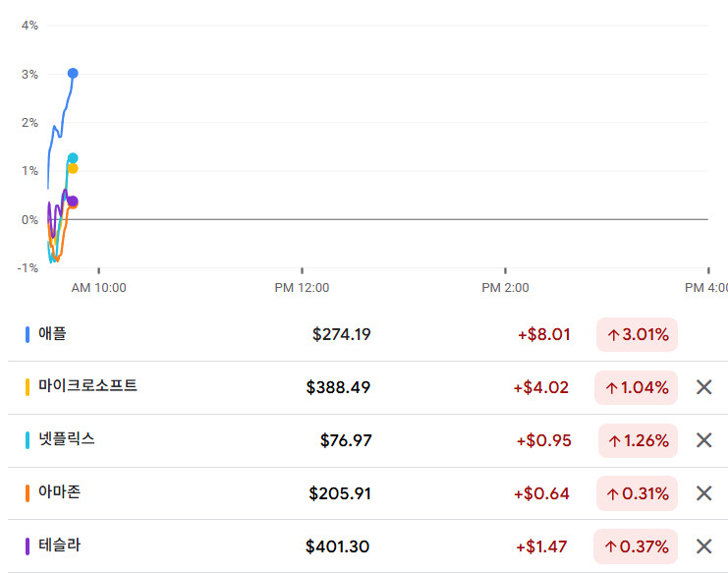Select the 넷플릭스 stock name
The image size is (728, 573).
pos(67,439)
